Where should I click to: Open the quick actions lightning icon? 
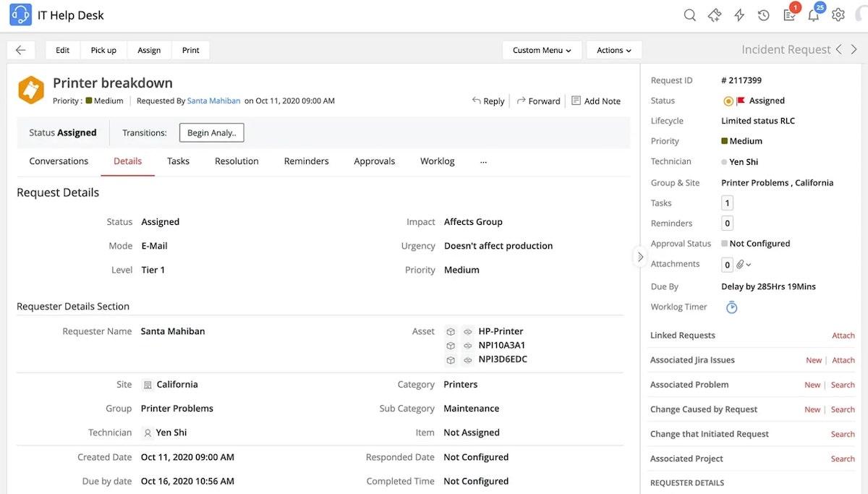(x=739, y=15)
